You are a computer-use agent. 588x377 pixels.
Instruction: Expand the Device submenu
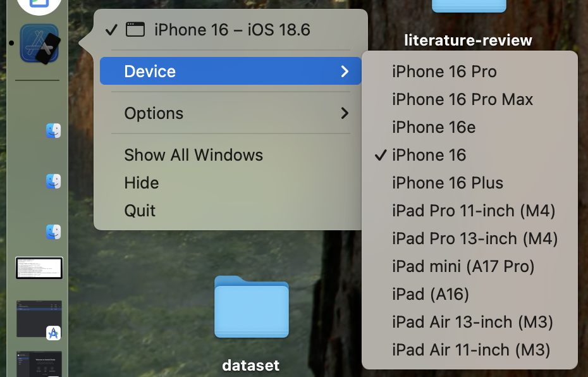[231, 71]
